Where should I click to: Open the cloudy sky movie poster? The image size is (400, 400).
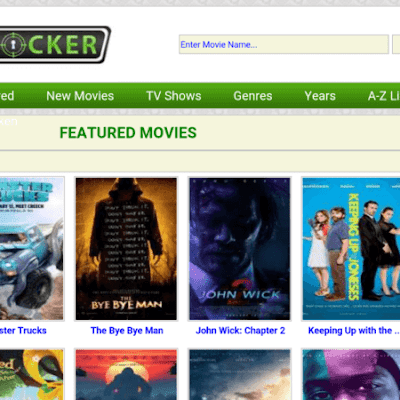[x=240, y=374]
